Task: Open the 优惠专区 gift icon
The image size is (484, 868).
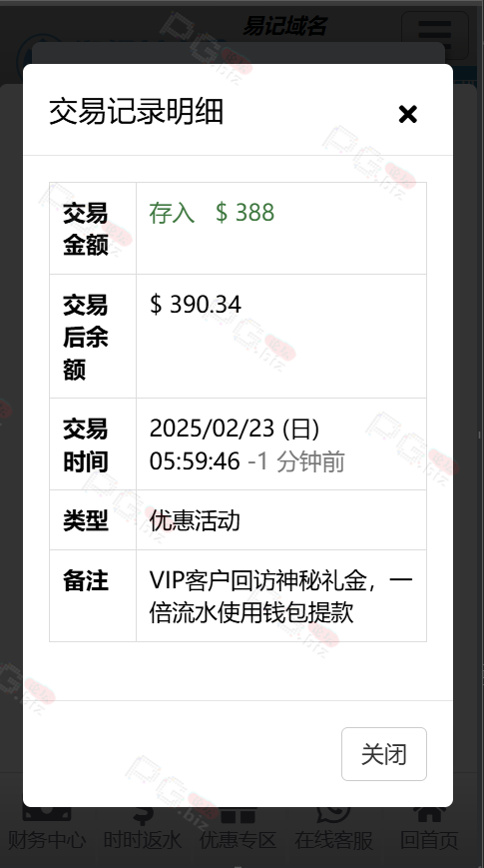Action: [238, 816]
